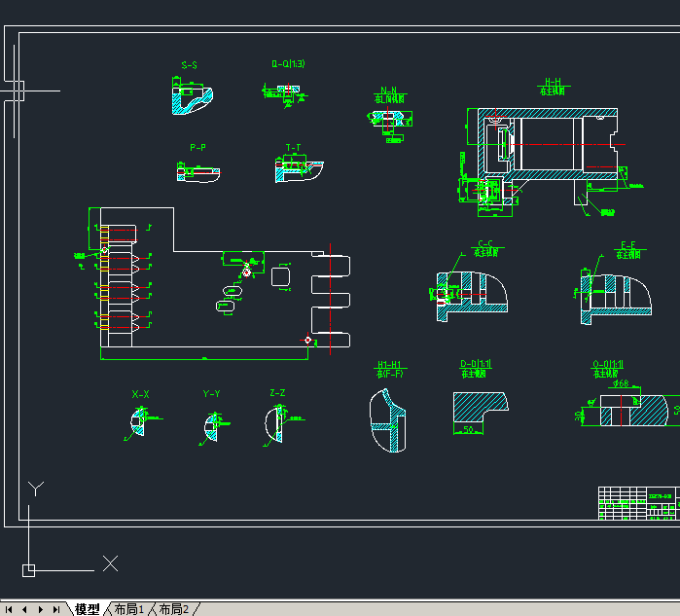Screen dimensions: 680x616
Task: Select the T-T section label
Action: point(293,148)
